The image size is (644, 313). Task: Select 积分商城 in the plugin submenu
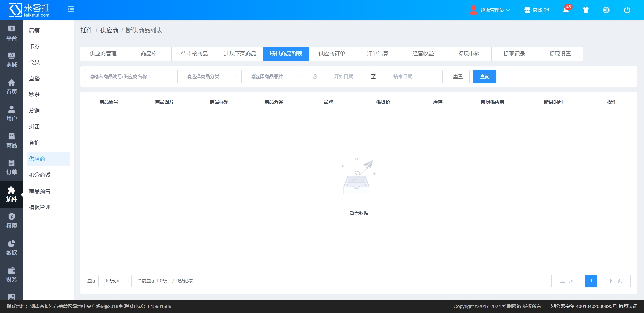point(40,175)
